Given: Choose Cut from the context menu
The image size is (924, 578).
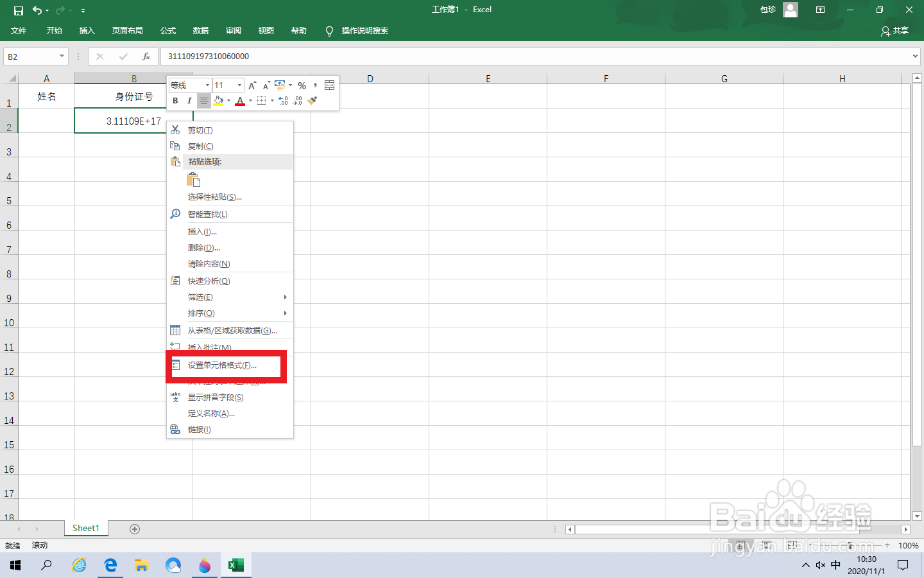Looking at the screenshot, I should pos(230,130).
